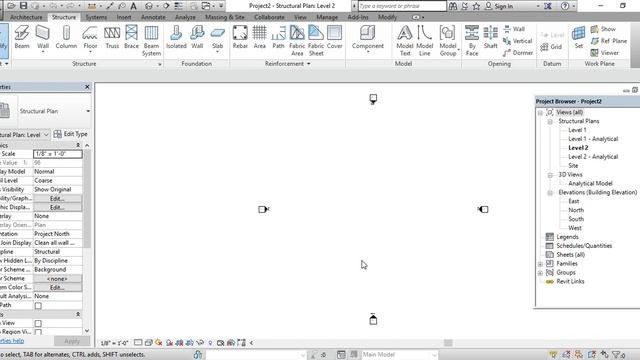Select the Column tool
Viewport: 640px width, 360px height.
point(66,38)
